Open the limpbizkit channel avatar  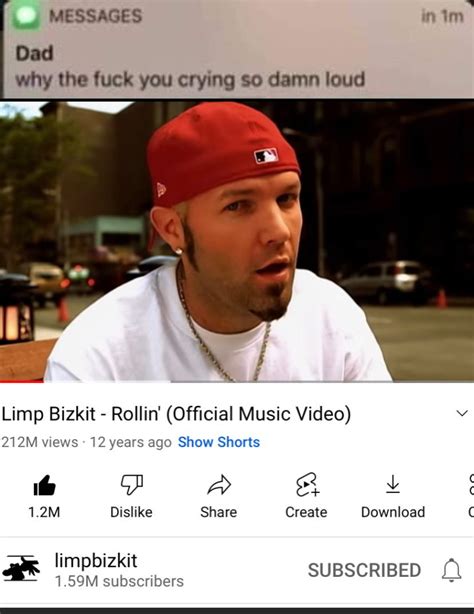(x=21, y=568)
